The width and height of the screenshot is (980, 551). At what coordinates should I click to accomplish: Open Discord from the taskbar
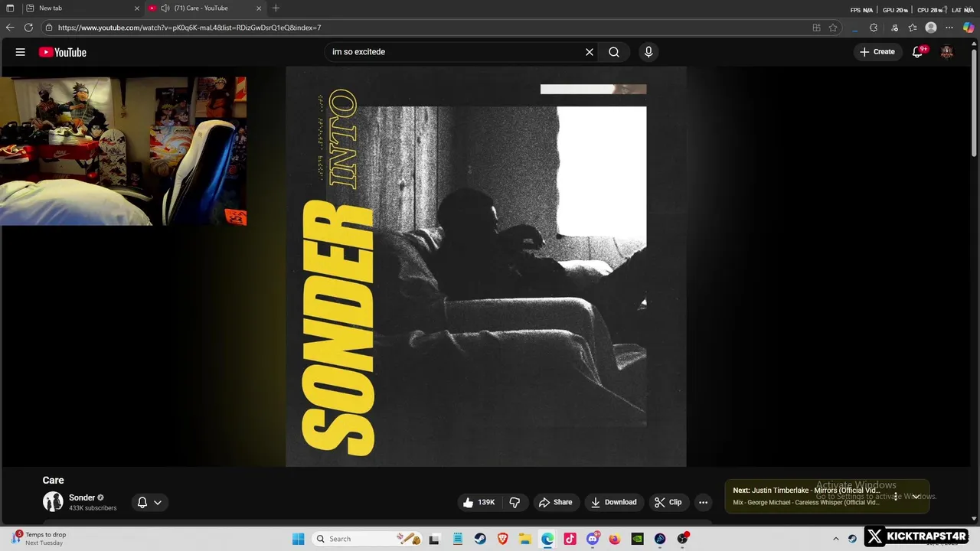[x=593, y=539]
